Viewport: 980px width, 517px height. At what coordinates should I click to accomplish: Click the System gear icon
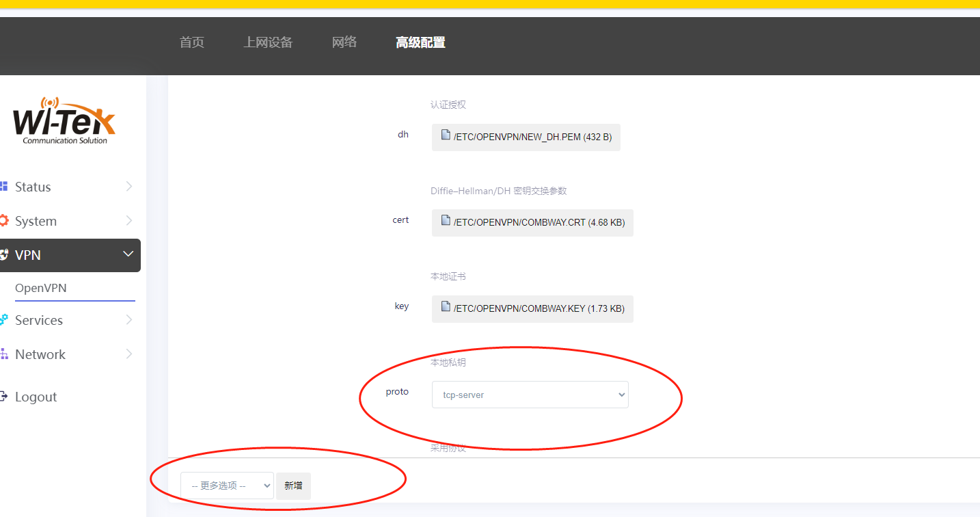[4, 221]
